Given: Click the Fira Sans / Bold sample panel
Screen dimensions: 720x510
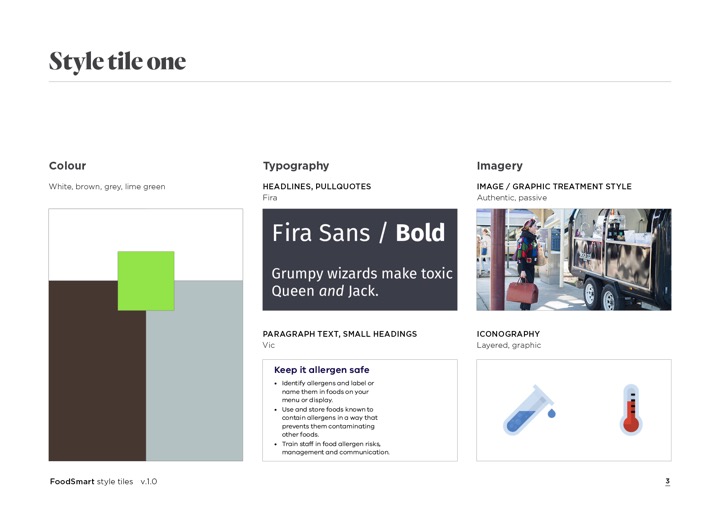Looking at the screenshot, I should point(360,259).
